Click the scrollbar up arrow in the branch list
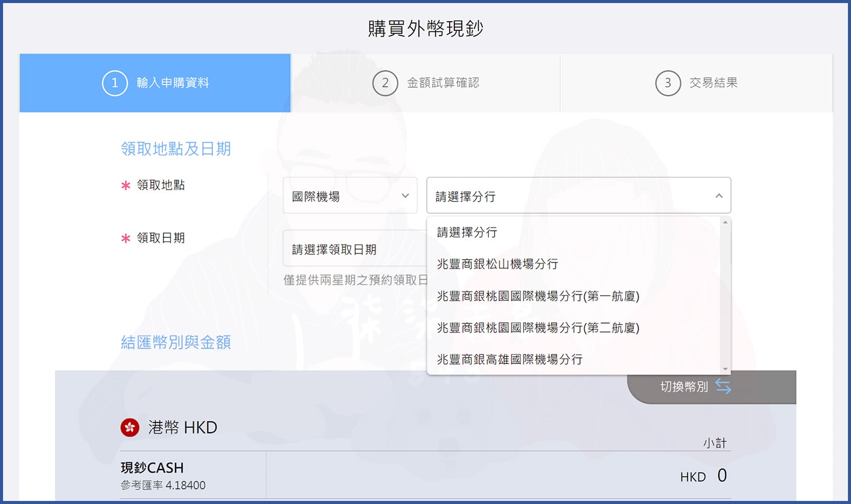 point(725,222)
